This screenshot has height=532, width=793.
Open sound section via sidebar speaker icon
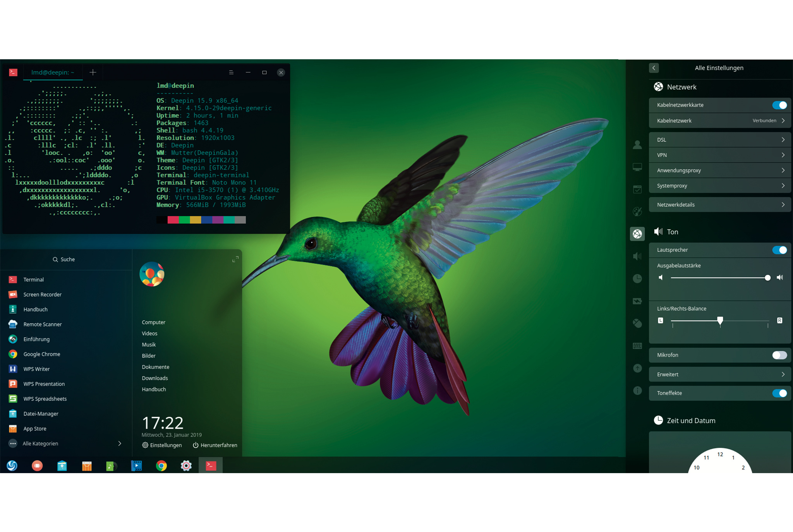[637, 256]
